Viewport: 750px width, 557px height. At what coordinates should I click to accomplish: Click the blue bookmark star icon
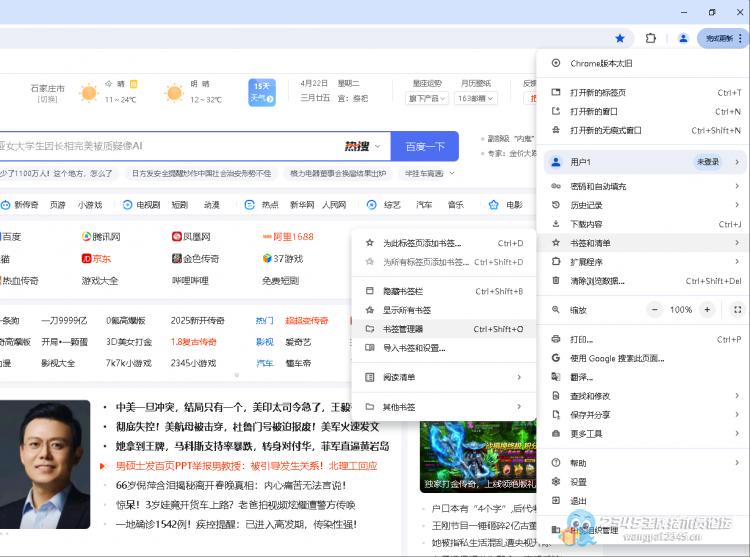click(620, 38)
